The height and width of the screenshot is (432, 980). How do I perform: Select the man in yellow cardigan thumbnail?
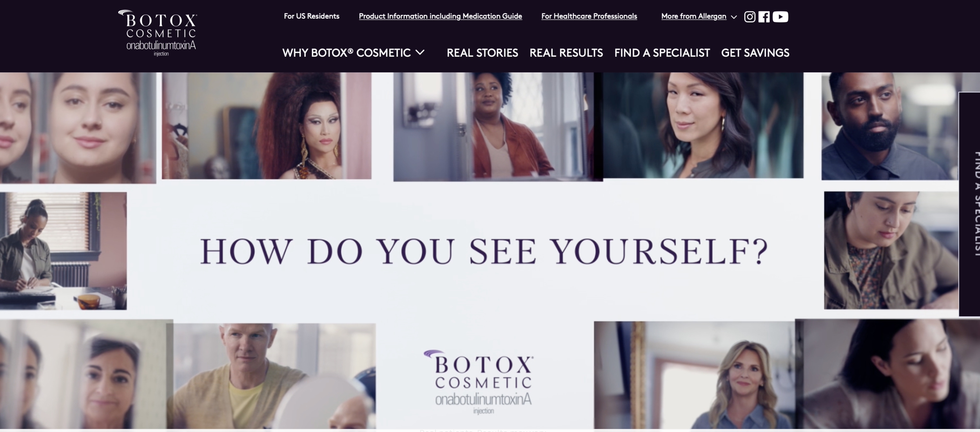271,376
